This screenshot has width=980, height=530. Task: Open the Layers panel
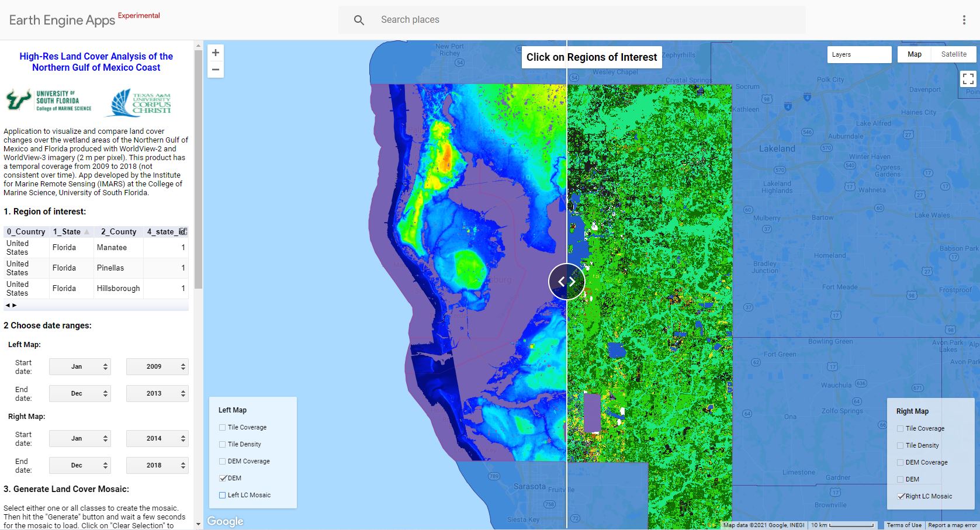pos(859,54)
